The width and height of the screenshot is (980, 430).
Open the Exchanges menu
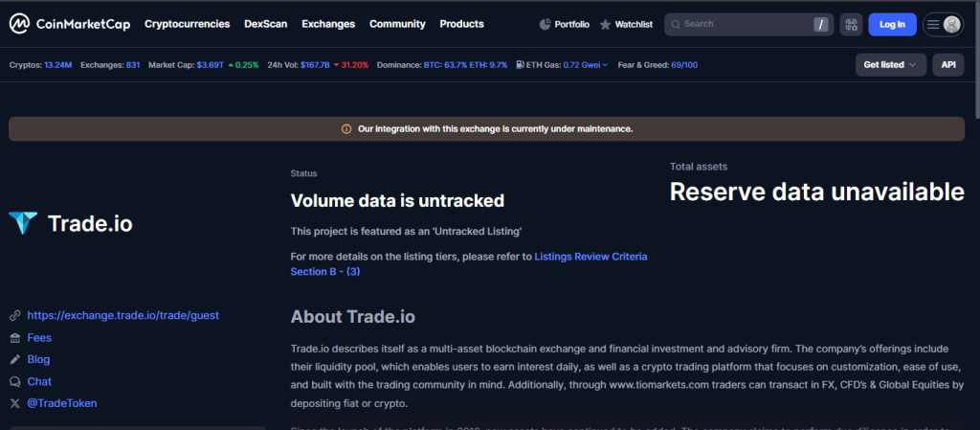327,24
